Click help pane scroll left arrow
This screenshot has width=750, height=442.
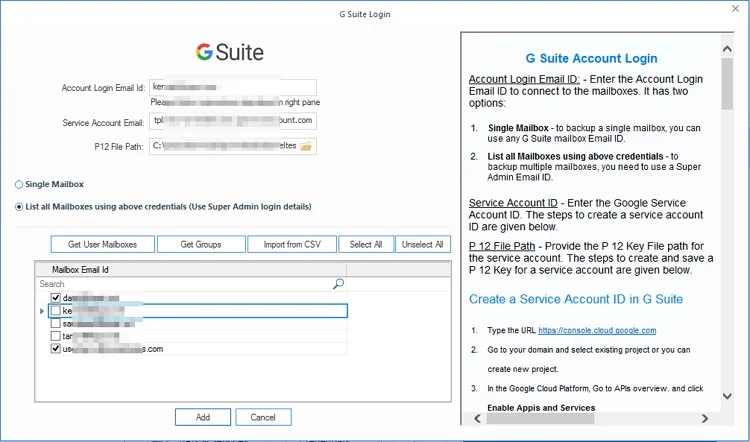tap(477, 419)
